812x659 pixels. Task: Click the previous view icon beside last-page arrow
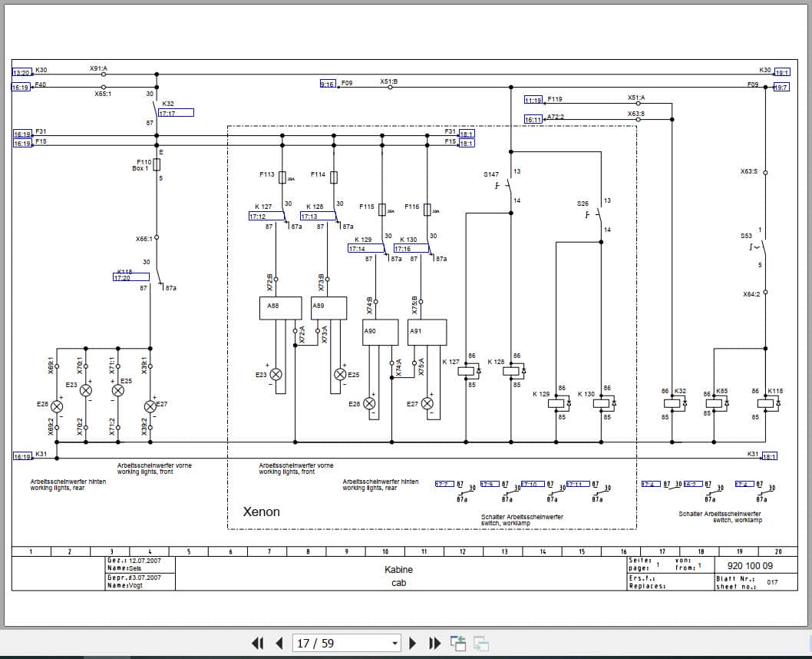(457, 643)
